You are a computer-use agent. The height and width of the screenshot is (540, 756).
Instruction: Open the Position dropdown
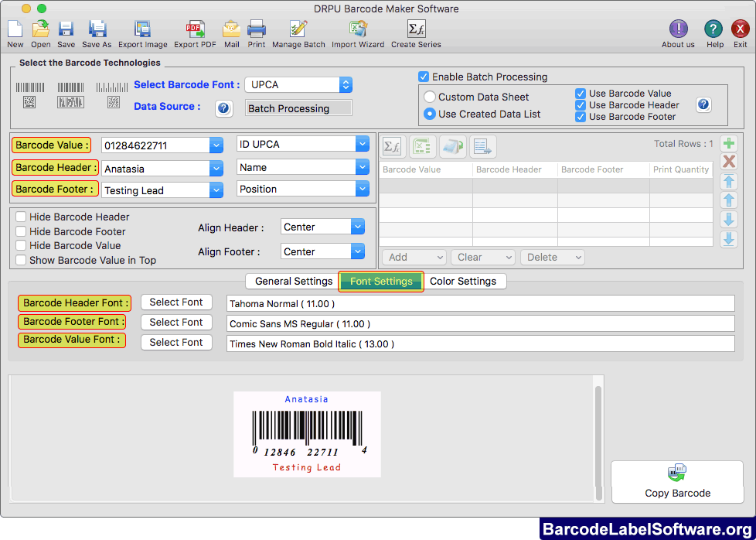click(x=363, y=189)
